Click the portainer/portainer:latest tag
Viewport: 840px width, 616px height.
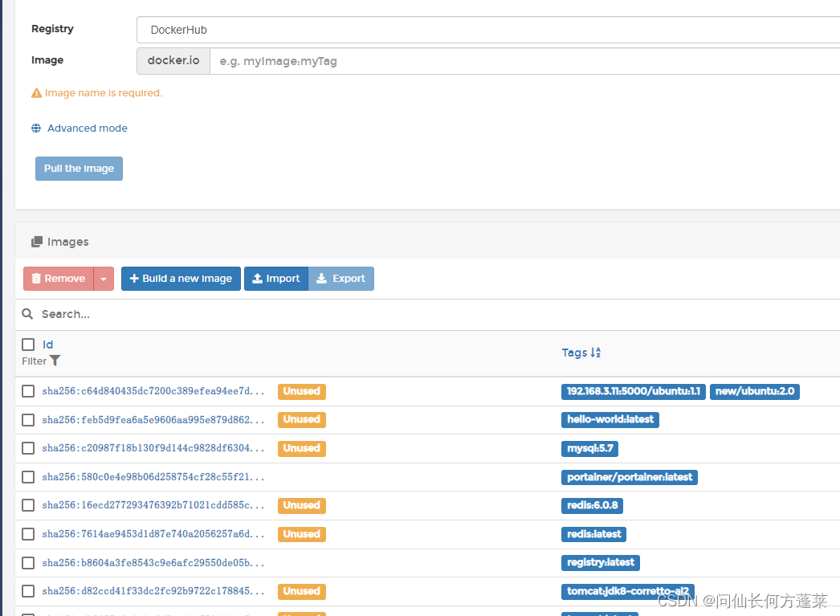[x=630, y=477]
